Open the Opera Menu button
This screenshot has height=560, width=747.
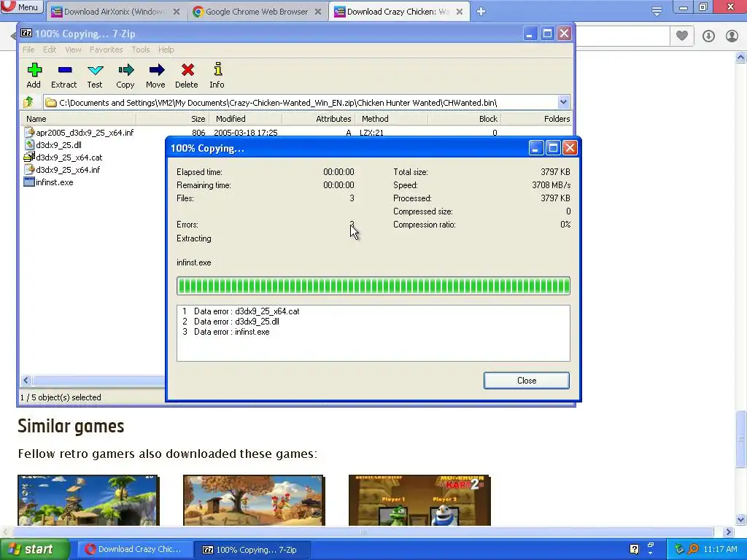pos(21,7)
